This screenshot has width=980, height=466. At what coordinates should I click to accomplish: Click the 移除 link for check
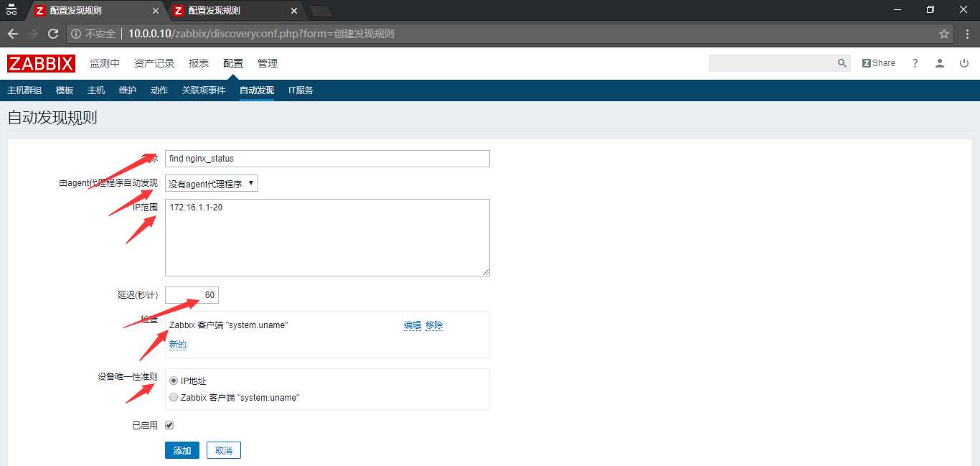pos(434,325)
